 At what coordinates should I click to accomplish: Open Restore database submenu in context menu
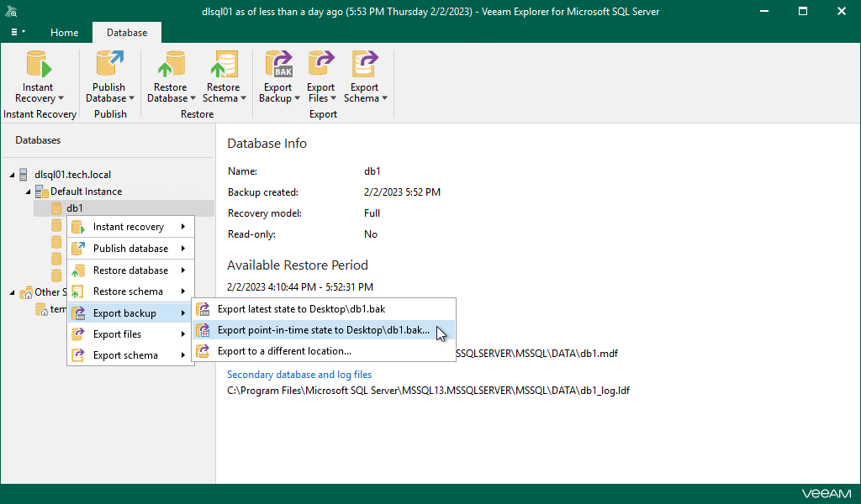[x=130, y=270]
